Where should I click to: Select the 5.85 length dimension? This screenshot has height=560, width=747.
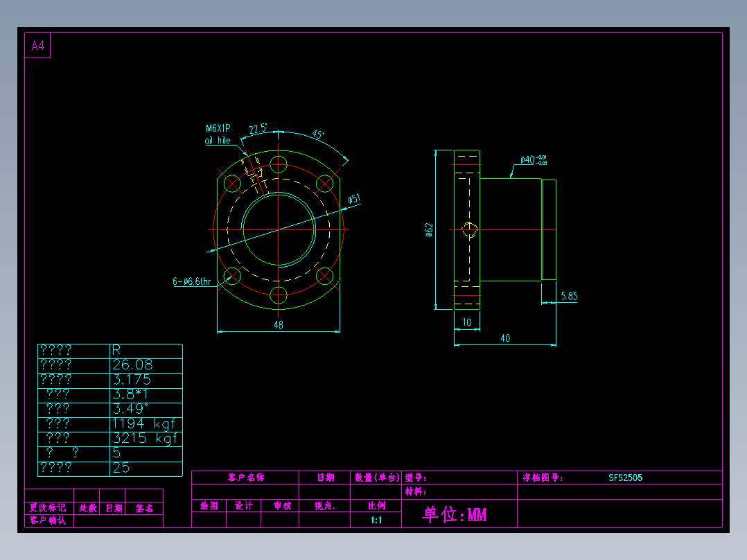[x=569, y=296]
